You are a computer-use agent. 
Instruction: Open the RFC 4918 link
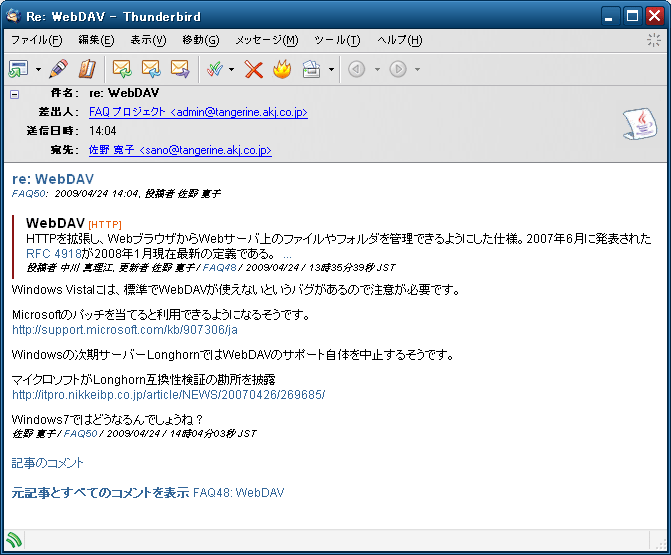[54, 253]
